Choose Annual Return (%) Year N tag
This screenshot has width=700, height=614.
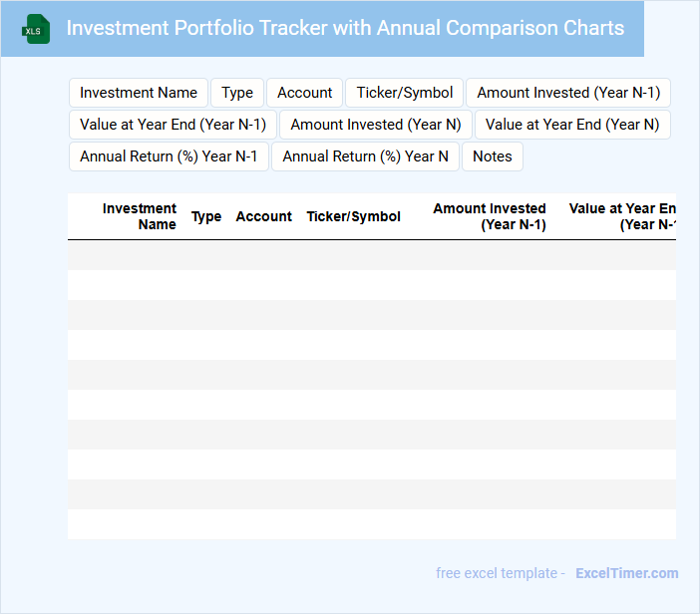click(x=365, y=156)
